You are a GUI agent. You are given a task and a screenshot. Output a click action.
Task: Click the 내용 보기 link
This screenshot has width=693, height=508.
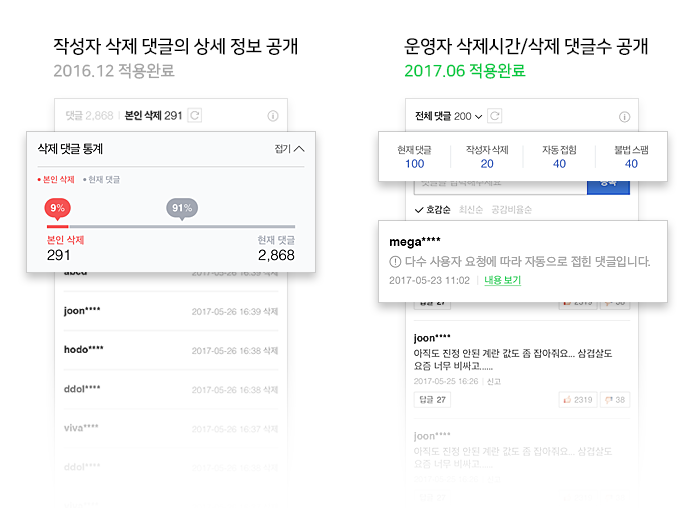(502, 280)
